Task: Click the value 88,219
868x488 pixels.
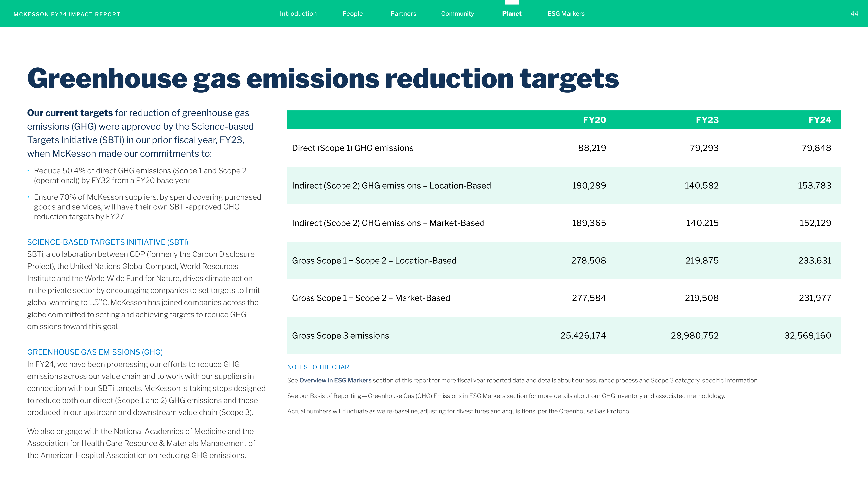Action: 592,148
